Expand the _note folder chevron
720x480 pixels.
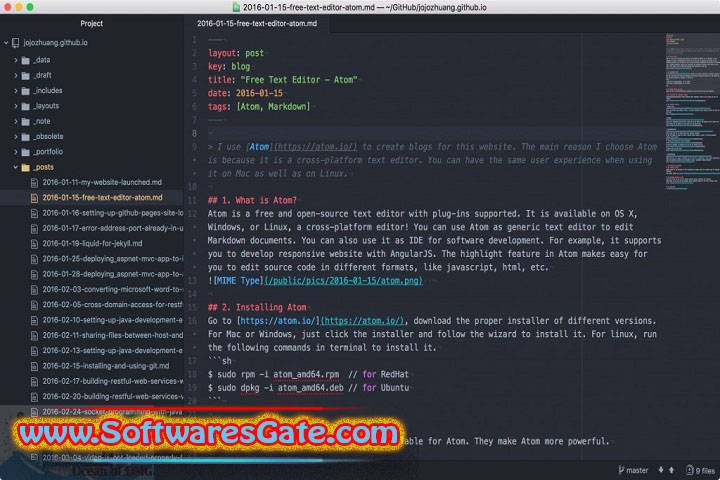click(x=16, y=122)
